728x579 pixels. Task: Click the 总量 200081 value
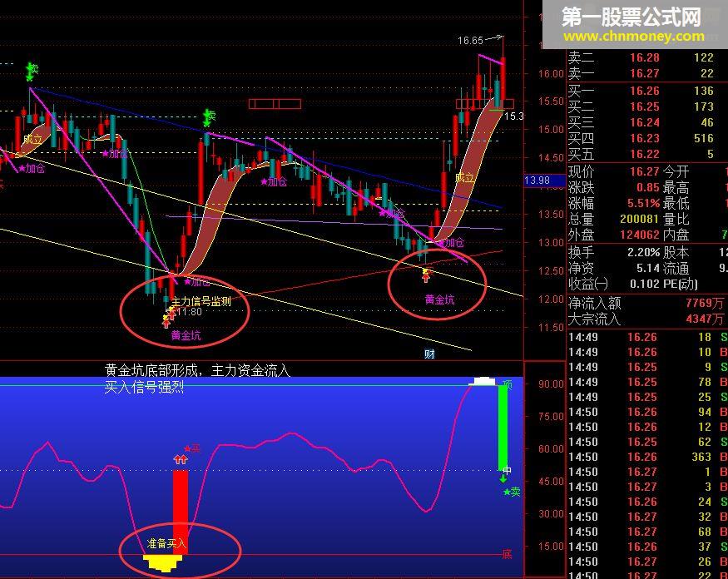point(639,219)
